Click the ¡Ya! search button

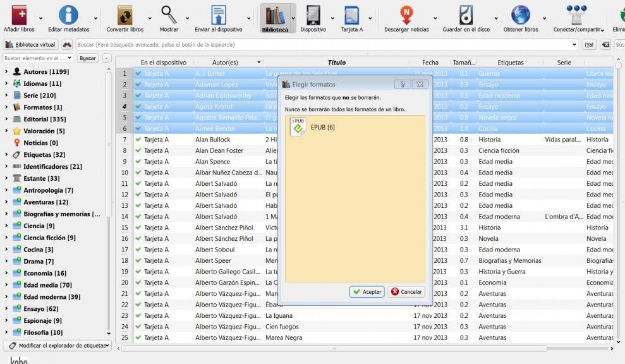[589, 45]
